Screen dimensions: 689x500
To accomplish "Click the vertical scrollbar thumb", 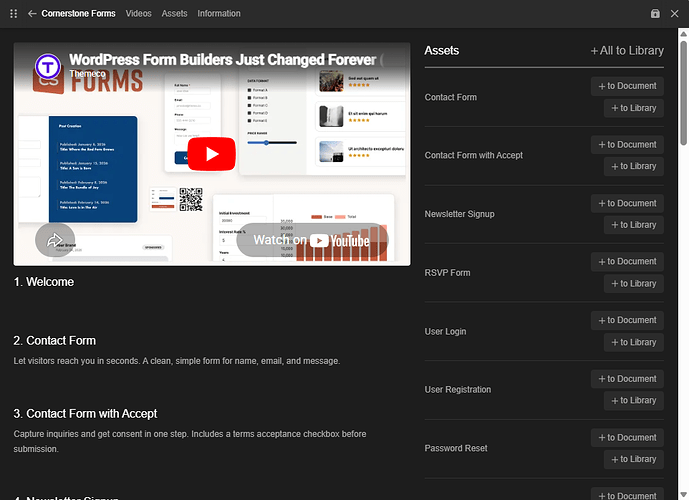I will (683, 92).
